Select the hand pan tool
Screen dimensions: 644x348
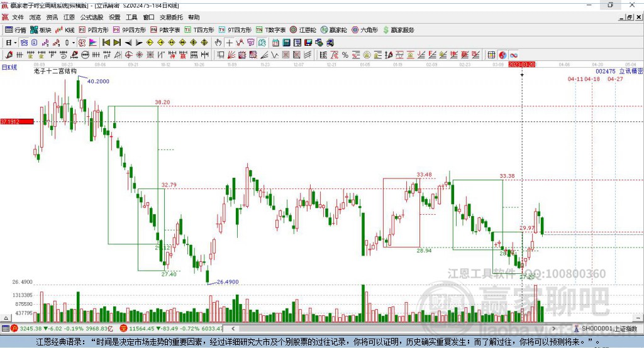pyautogui.click(x=218, y=43)
